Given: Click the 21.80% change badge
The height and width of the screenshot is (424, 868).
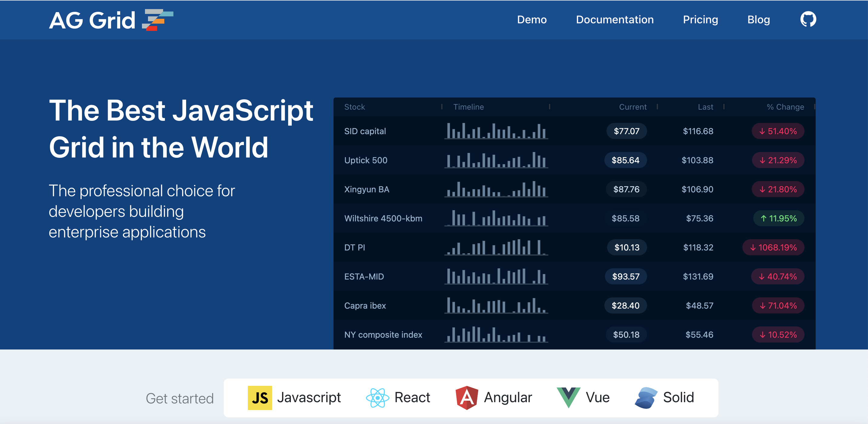Looking at the screenshot, I should tap(778, 189).
